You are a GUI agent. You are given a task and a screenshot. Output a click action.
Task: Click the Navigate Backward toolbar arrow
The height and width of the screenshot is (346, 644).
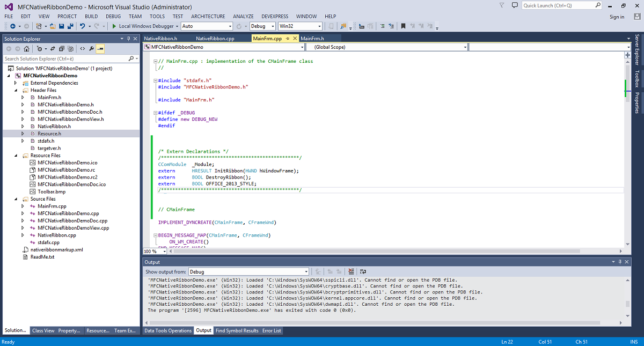[12, 26]
